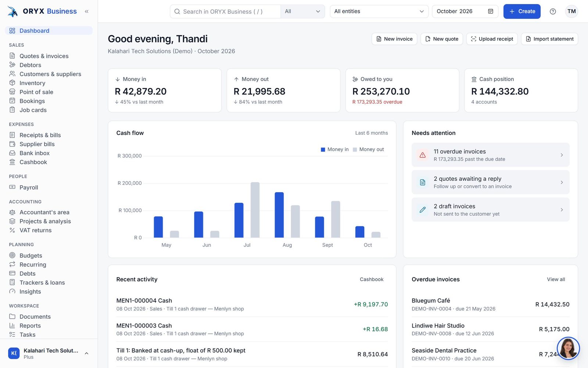Click the quotes awaiting reply document icon

click(423, 182)
